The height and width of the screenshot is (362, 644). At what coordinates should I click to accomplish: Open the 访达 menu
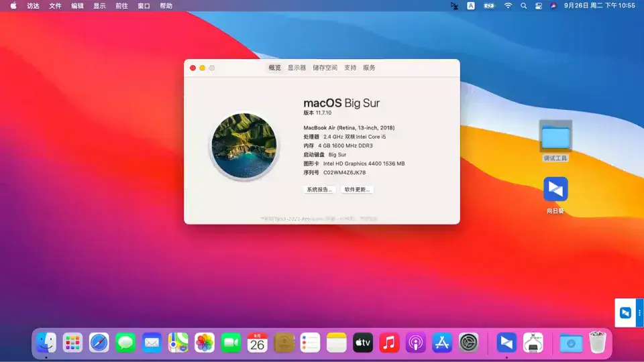(x=33, y=6)
